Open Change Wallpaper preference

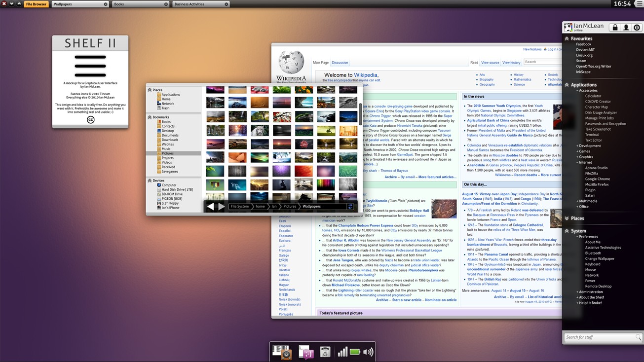pos(600,258)
